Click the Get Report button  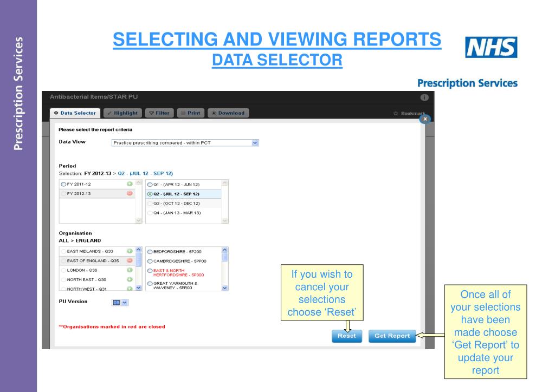[392, 336]
